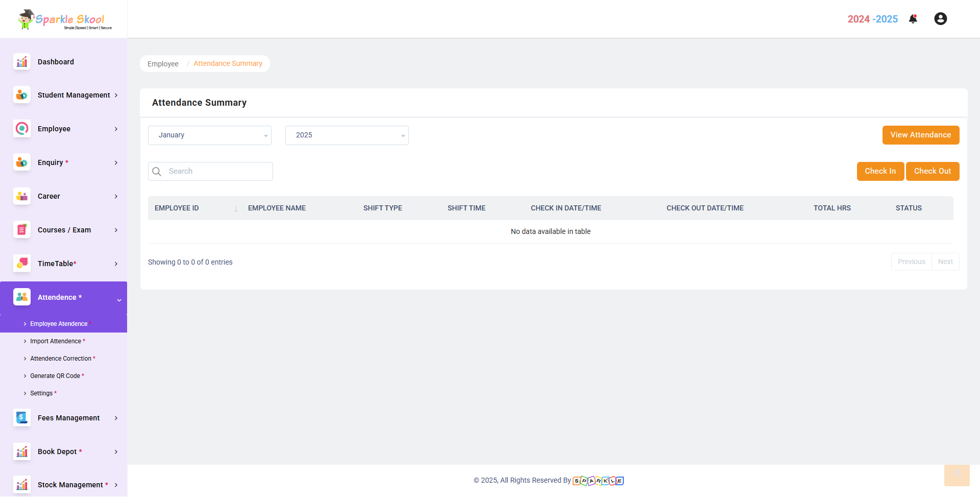Open Attendence Correction submenu item

61,359
